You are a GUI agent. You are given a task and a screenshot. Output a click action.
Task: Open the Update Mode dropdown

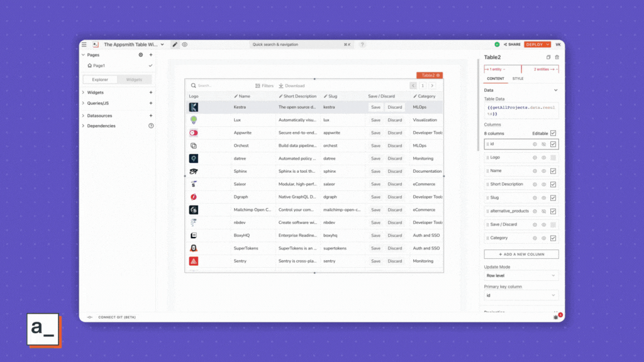521,276
